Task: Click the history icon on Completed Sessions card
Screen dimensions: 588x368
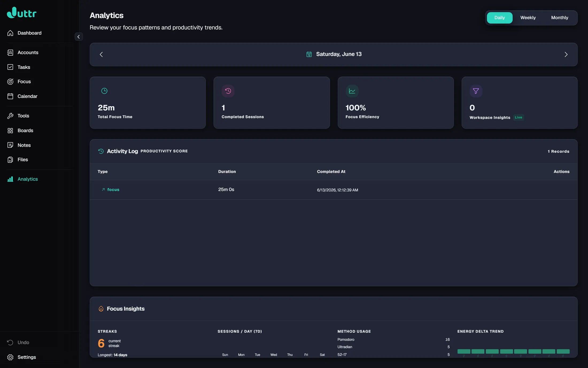Action: [x=228, y=91]
